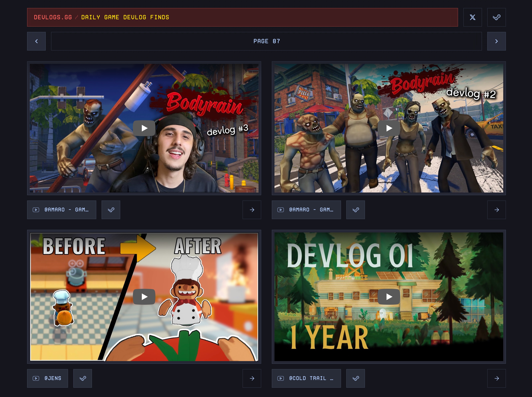
Task: Play the Bodyrain devlog #2 video
Action: click(x=389, y=128)
